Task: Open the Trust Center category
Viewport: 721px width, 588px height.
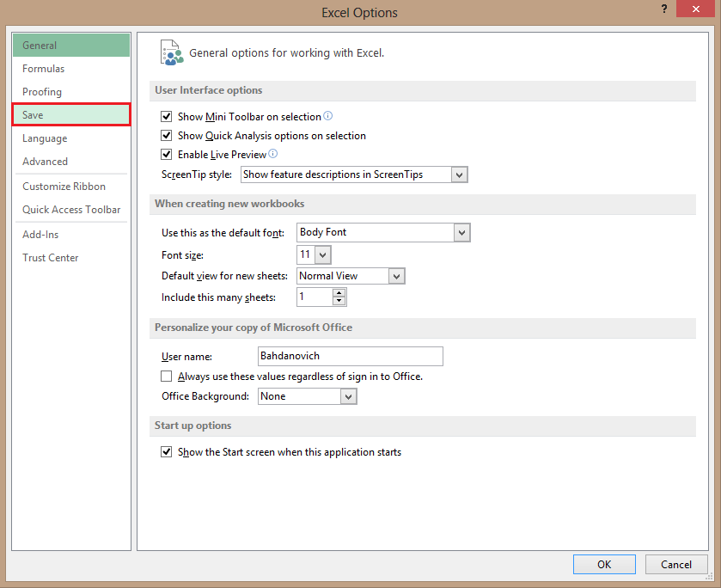Action: [71, 258]
